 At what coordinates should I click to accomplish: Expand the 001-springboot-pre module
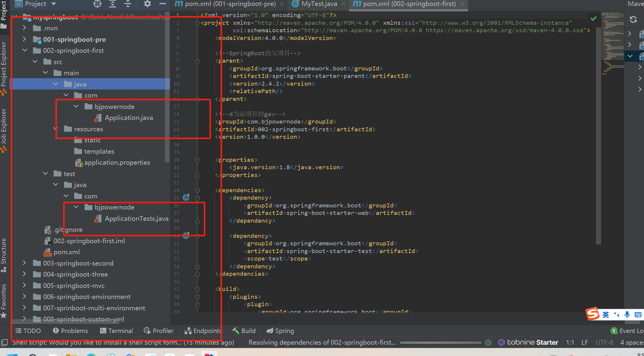[24, 39]
